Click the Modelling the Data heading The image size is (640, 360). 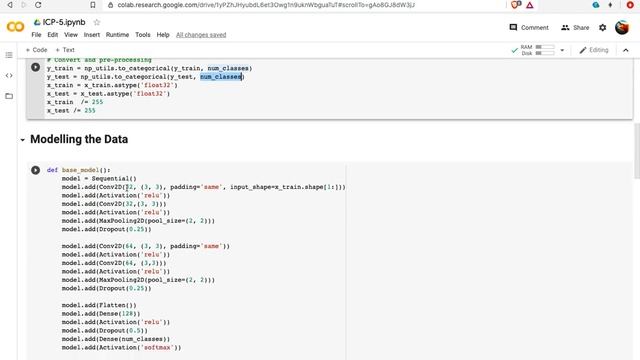pos(79,139)
